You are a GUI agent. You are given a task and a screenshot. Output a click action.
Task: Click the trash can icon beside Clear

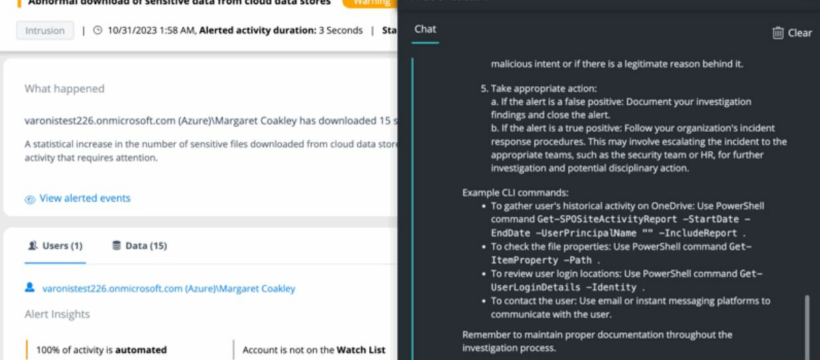click(778, 33)
